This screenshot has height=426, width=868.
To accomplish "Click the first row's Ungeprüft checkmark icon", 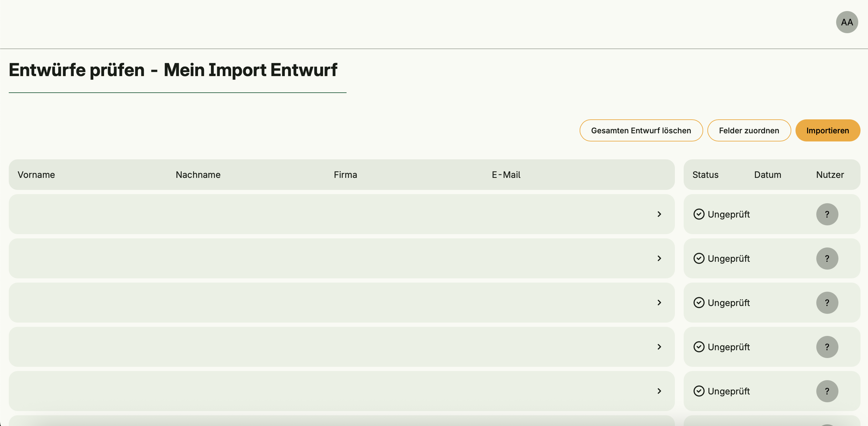I will click(699, 214).
